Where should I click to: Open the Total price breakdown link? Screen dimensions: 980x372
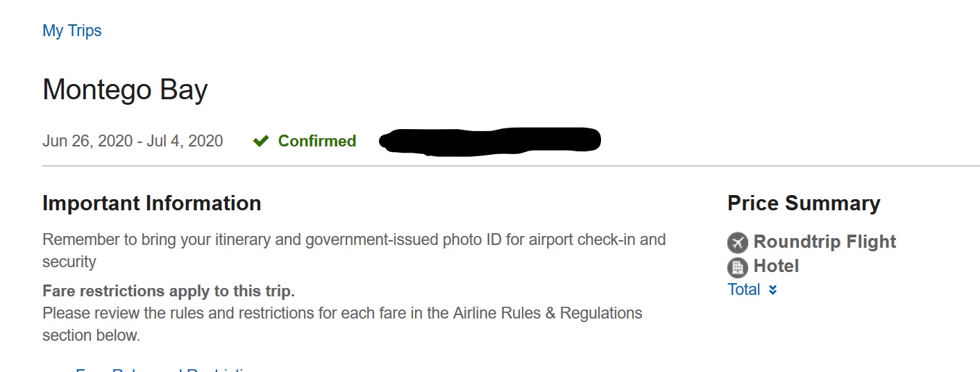tap(744, 289)
